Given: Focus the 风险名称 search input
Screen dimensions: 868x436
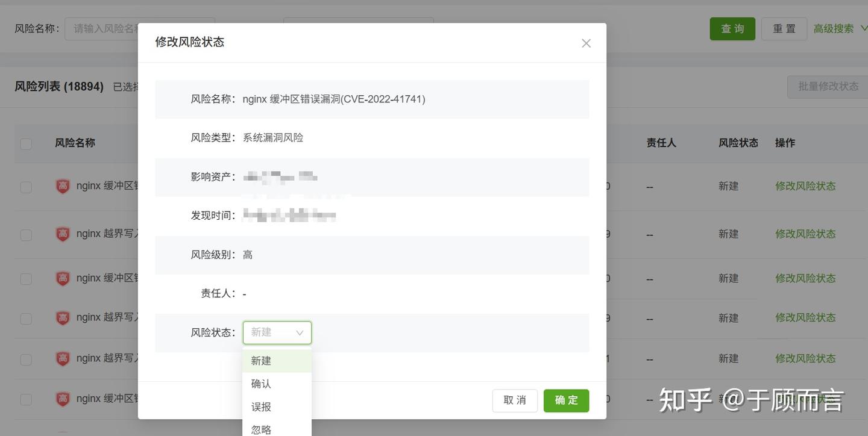Looking at the screenshot, I should tap(140, 29).
